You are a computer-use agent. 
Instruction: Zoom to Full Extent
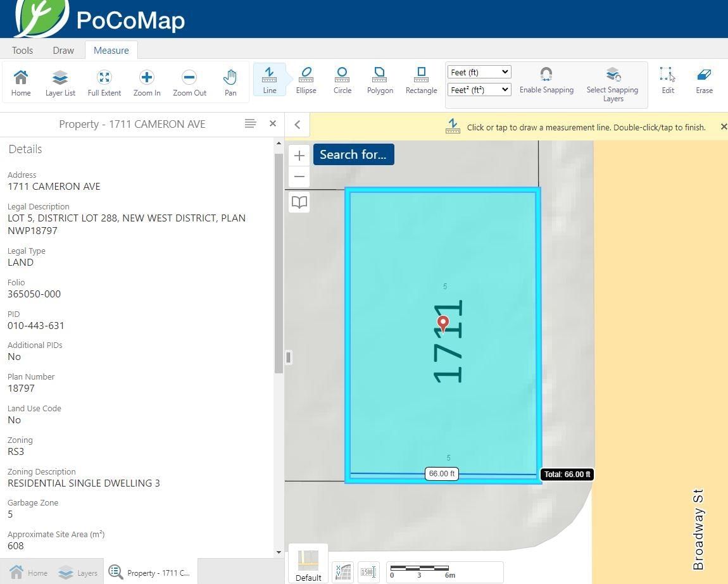coord(104,83)
